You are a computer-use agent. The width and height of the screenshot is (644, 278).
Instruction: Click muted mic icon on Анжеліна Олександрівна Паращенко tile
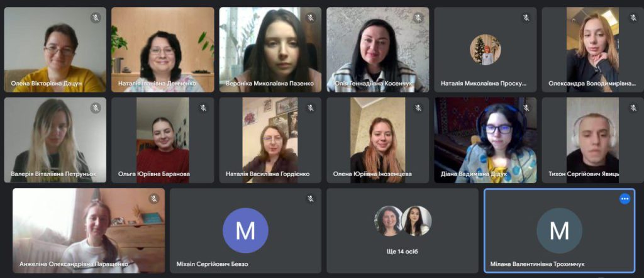point(154,199)
